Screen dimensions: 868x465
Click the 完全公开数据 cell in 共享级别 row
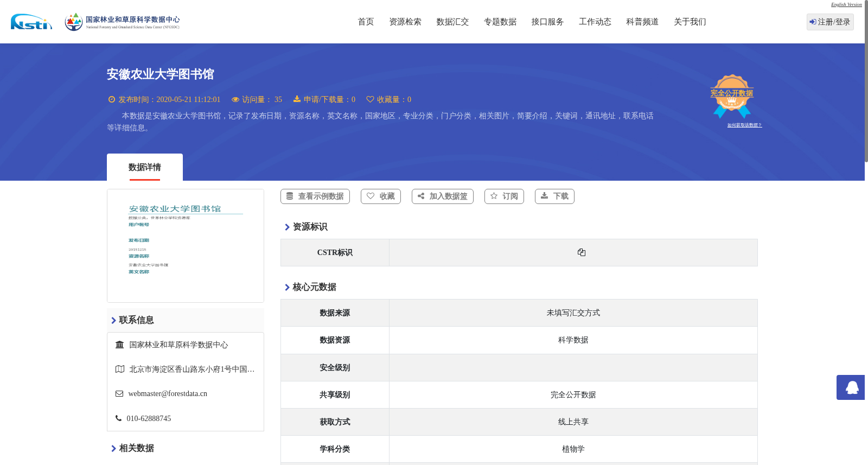(x=573, y=394)
